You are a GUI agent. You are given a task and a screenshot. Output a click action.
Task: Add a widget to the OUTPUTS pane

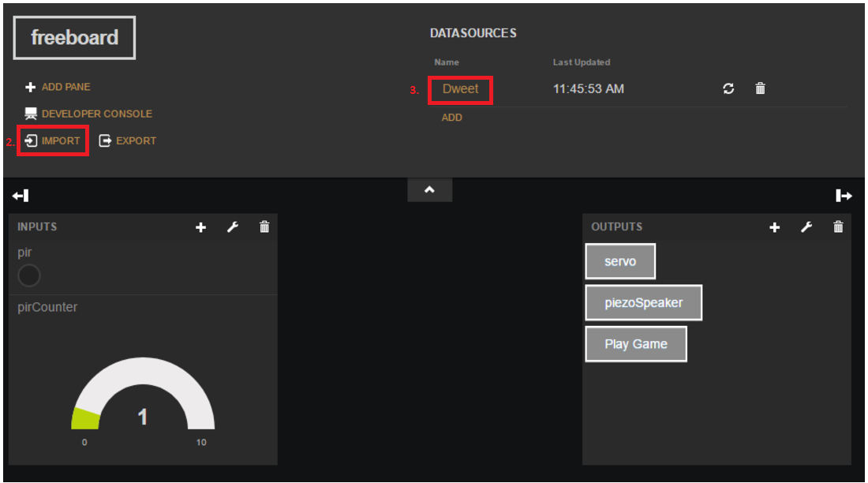(x=774, y=227)
